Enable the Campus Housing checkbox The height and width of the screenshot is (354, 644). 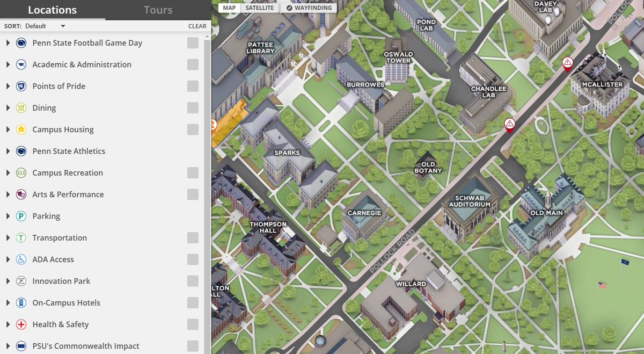[193, 129]
